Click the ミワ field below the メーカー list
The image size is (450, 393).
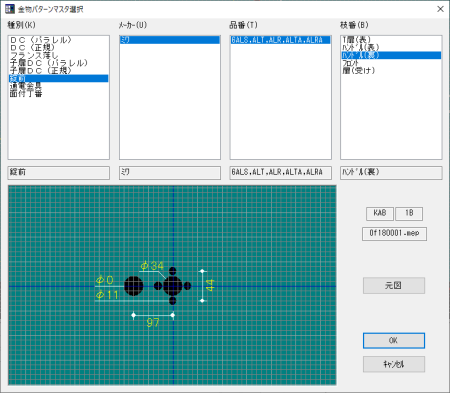tap(170, 173)
